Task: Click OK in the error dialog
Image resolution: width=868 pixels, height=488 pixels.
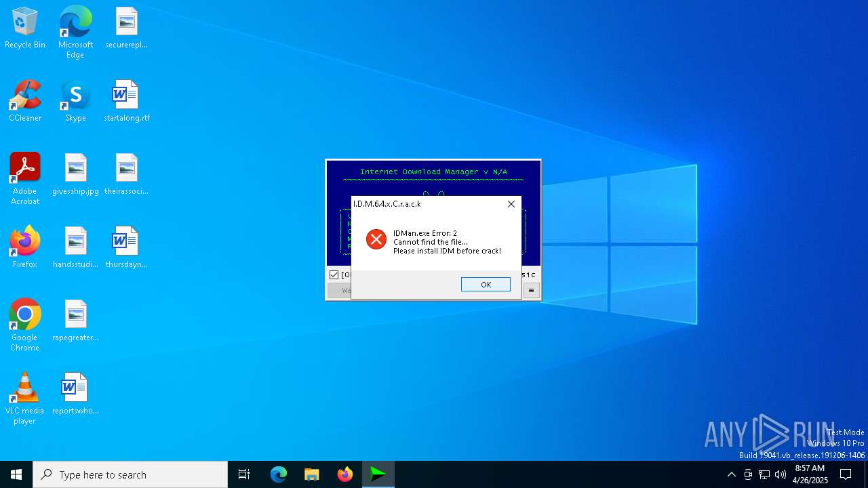Action: [486, 285]
